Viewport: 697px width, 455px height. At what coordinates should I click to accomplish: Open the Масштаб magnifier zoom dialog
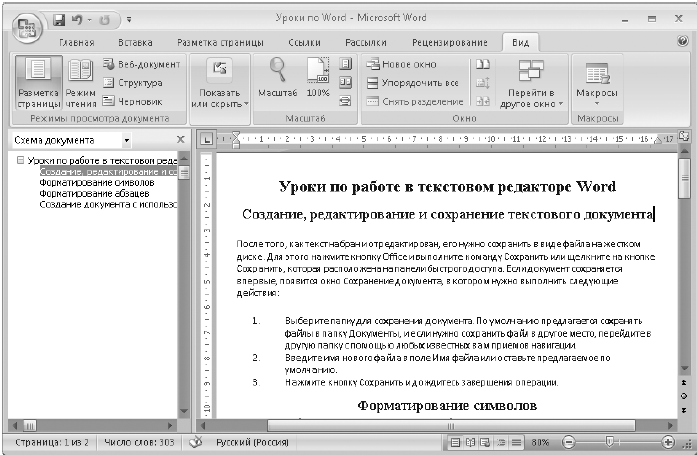coord(277,78)
